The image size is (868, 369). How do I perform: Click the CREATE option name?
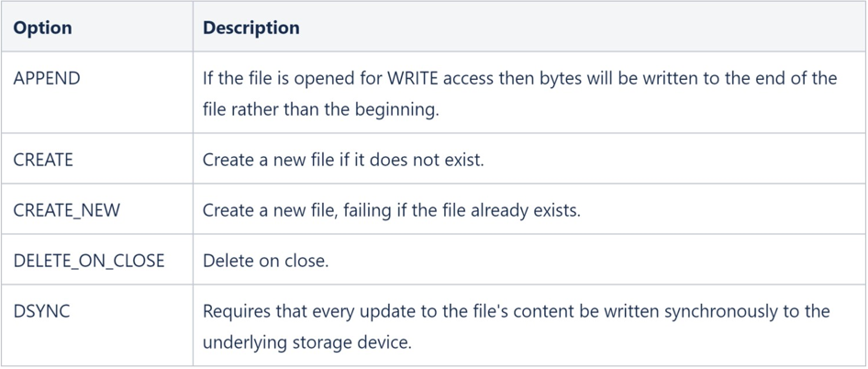tap(43, 160)
